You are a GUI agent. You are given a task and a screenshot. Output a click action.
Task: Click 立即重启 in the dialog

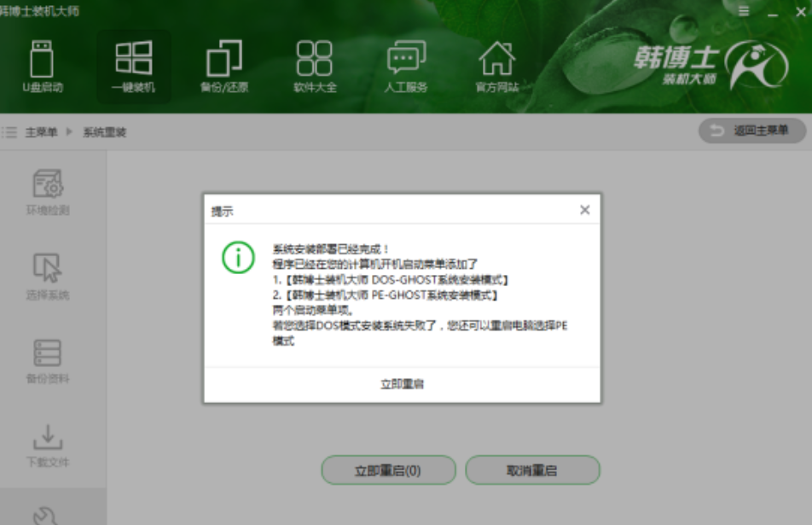pos(403,384)
